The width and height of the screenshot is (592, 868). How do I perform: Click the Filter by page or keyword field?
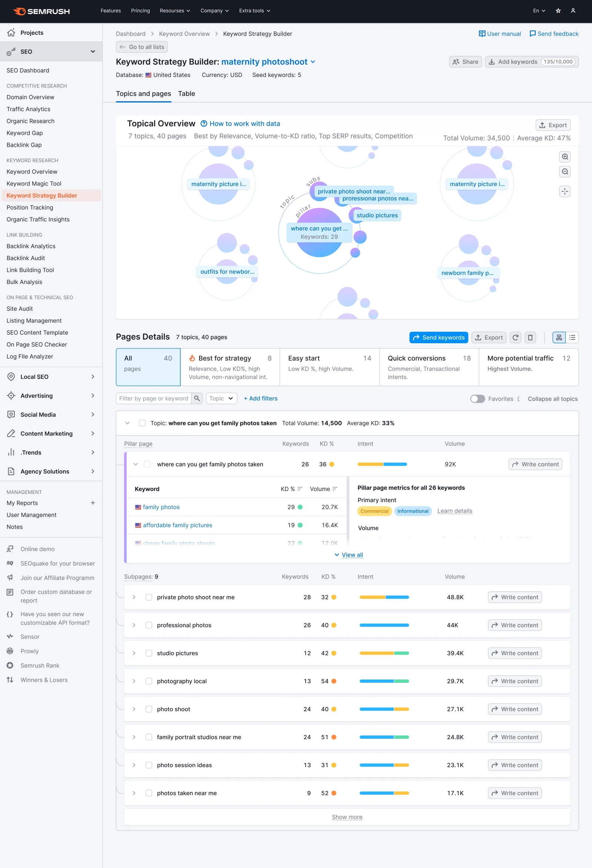point(154,398)
